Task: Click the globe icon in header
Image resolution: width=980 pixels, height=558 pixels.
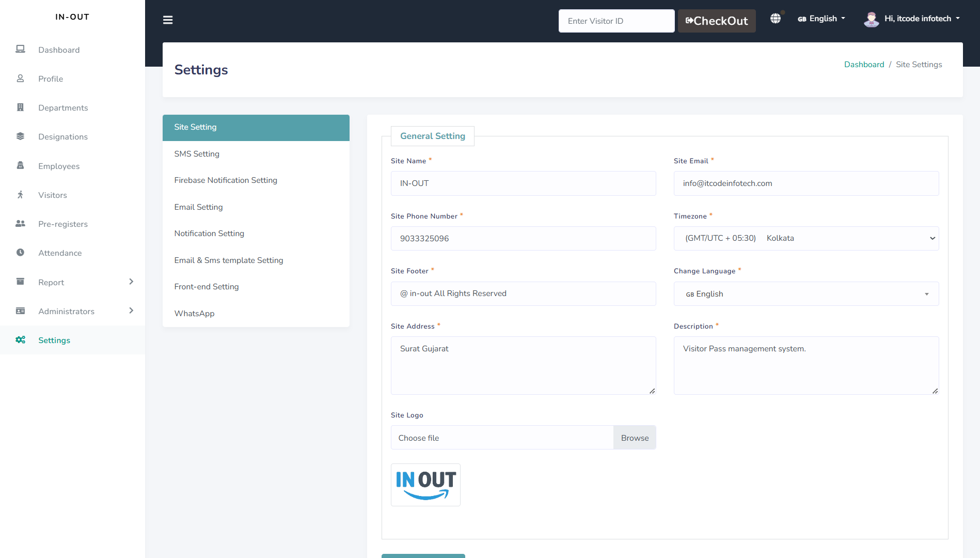Action: (x=776, y=19)
